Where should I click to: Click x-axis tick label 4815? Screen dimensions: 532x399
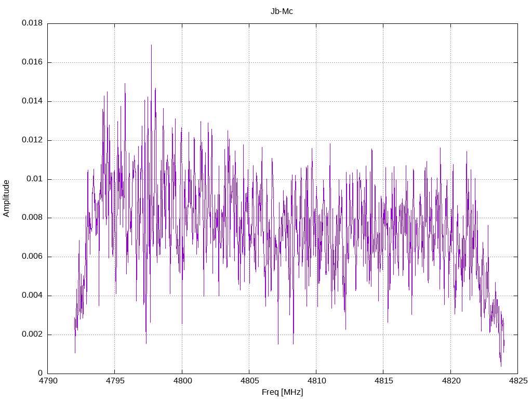384,381
